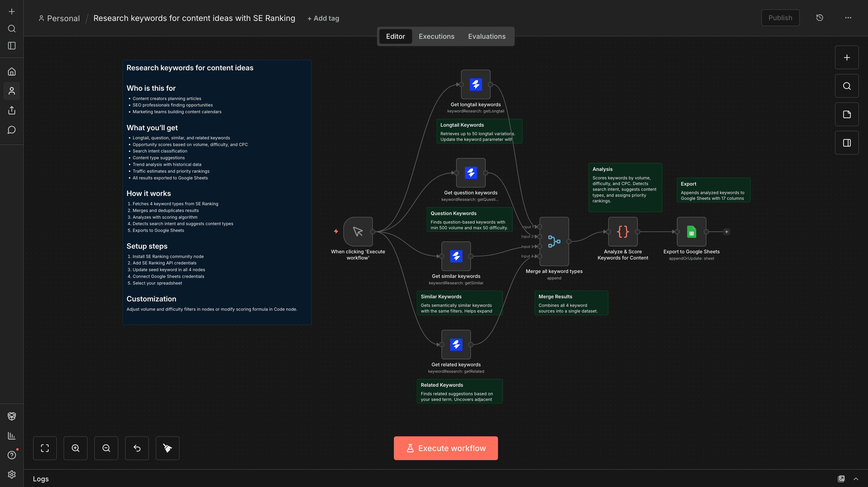Switch to the Executions tab
The height and width of the screenshot is (487, 868).
(x=436, y=36)
